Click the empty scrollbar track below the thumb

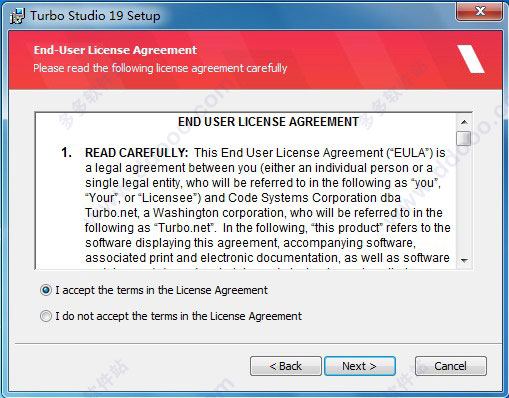tap(464, 199)
